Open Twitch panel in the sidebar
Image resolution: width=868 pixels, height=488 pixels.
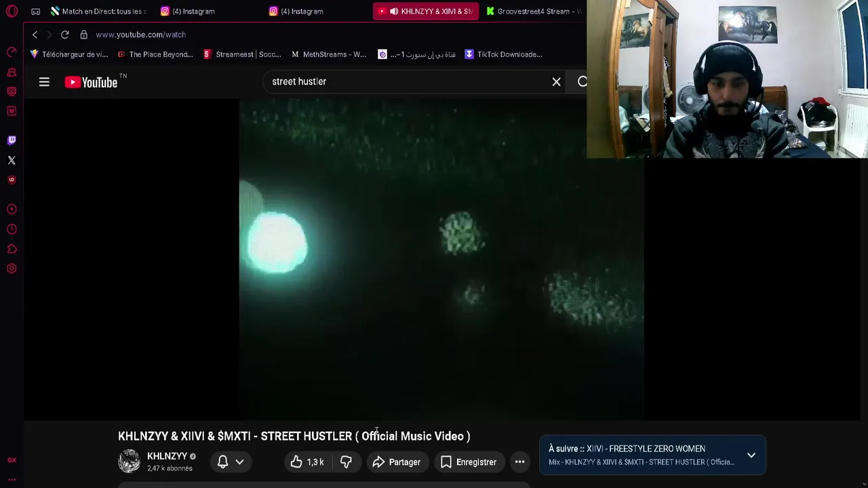click(12, 140)
